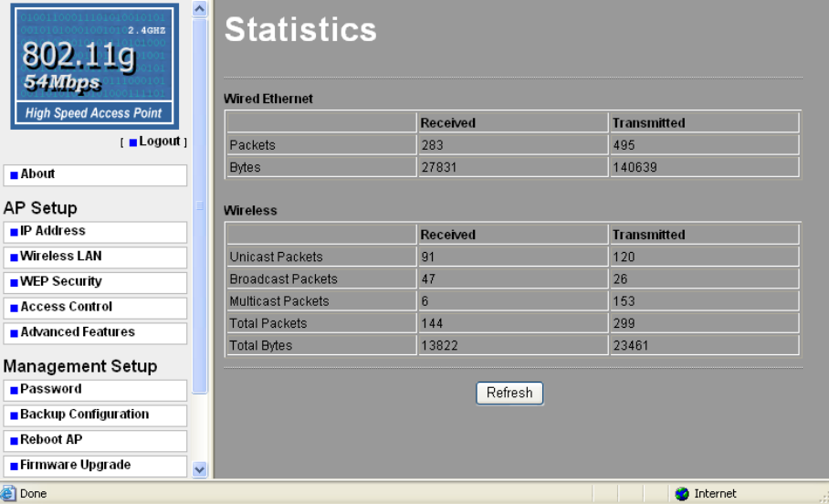Screen dimensions: 829x504
Task: Click the Broadcast Packets row label
Action: click(283, 278)
